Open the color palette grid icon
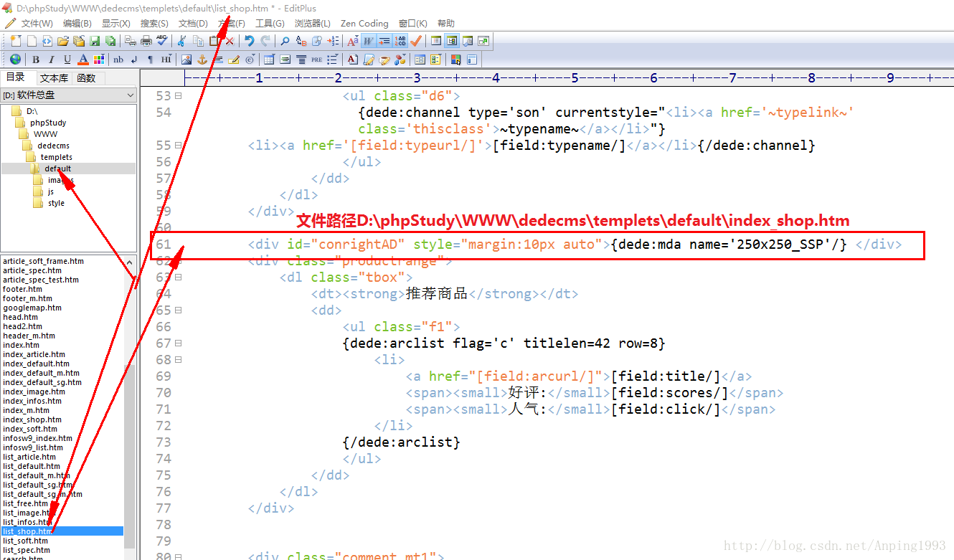 pyautogui.click(x=99, y=60)
